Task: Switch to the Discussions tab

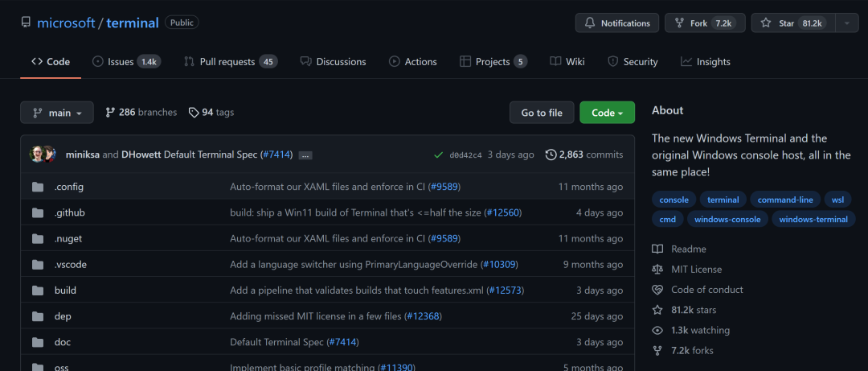Action: (x=334, y=61)
